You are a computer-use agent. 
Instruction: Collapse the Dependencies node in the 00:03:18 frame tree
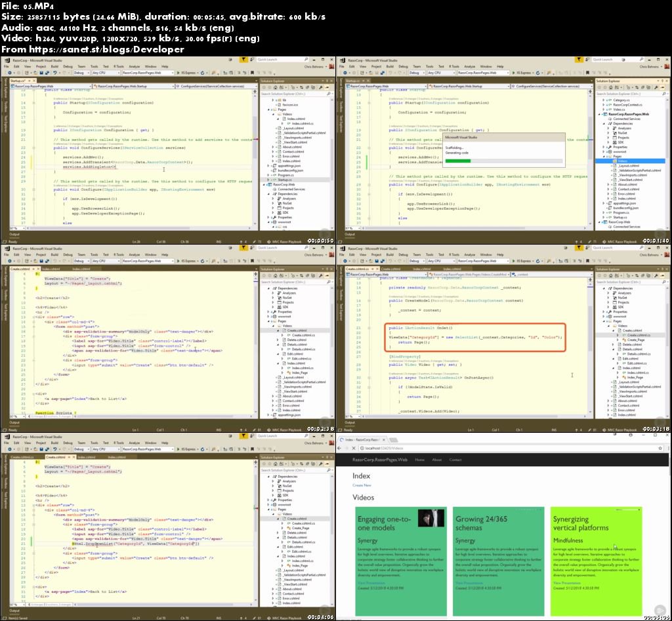[604, 289]
